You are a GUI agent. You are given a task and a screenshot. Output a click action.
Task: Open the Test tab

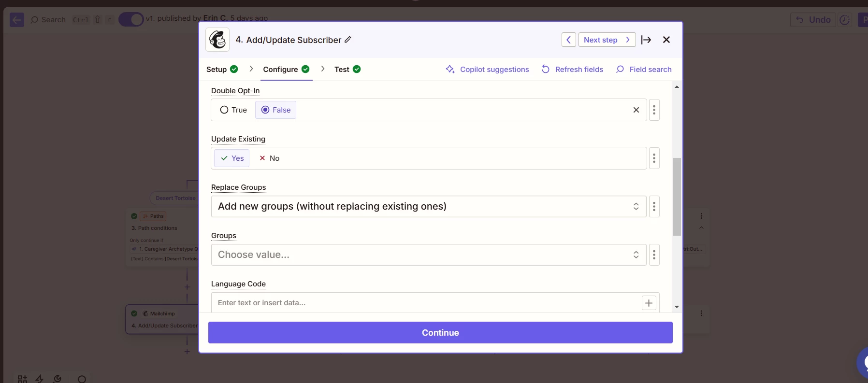point(347,69)
